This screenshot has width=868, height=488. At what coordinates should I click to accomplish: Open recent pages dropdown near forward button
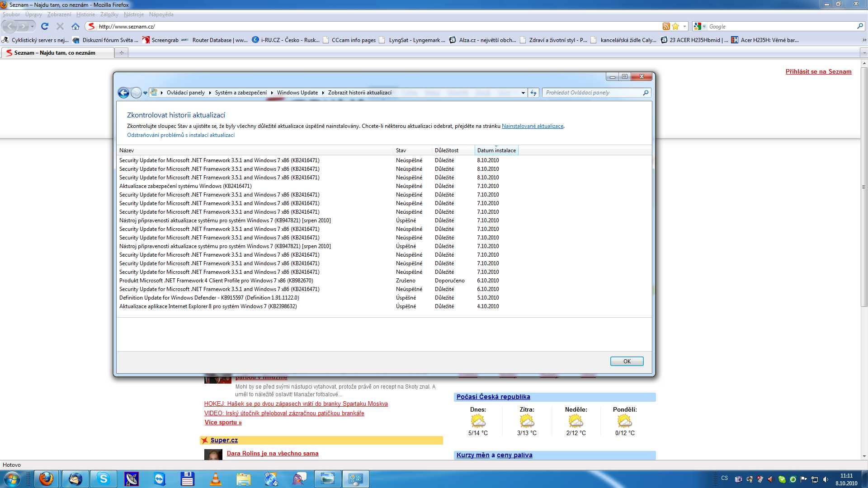tap(32, 26)
